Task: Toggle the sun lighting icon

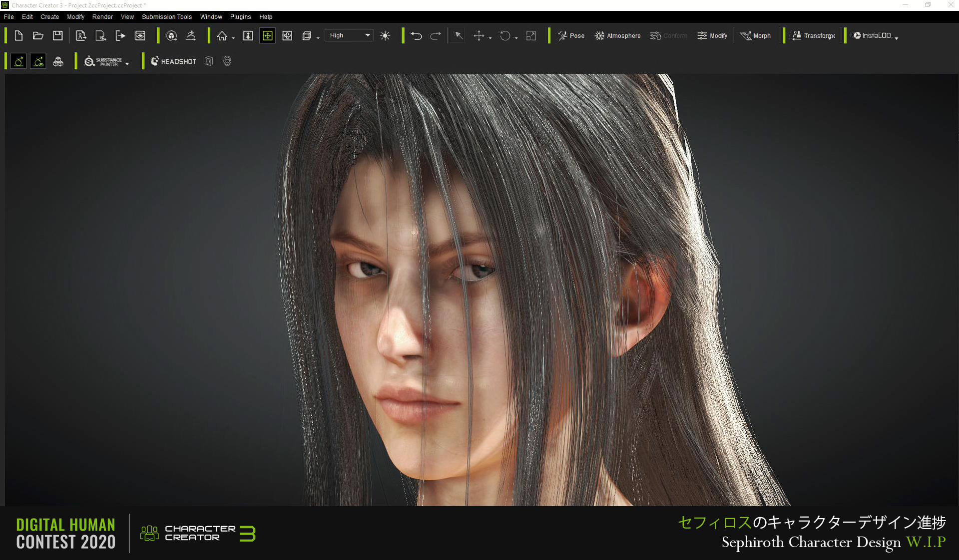Action: (x=385, y=36)
